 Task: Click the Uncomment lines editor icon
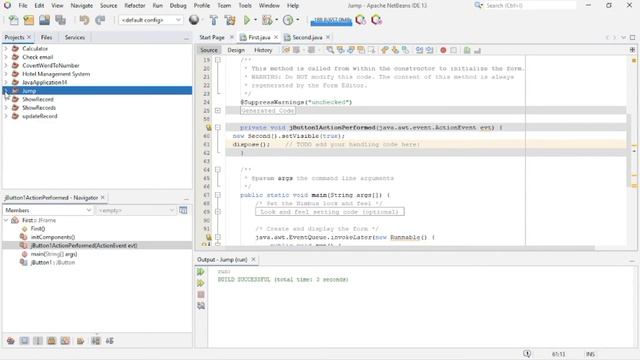pos(477,50)
